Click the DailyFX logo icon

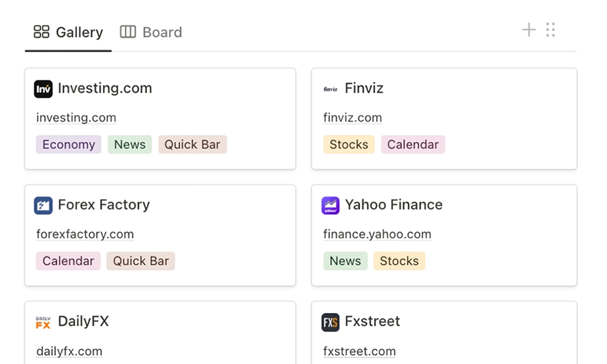pyautogui.click(x=43, y=322)
